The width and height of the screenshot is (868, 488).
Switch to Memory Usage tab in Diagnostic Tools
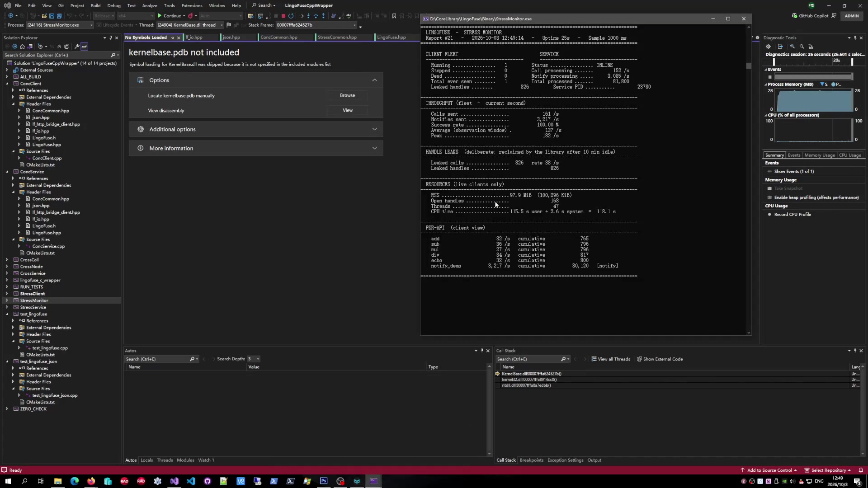pos(820,155)
